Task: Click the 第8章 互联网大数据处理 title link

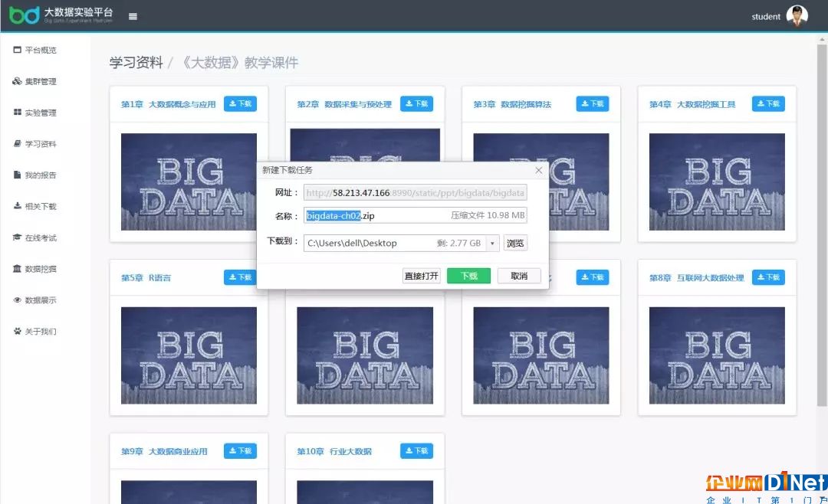Action: point(696,277)
